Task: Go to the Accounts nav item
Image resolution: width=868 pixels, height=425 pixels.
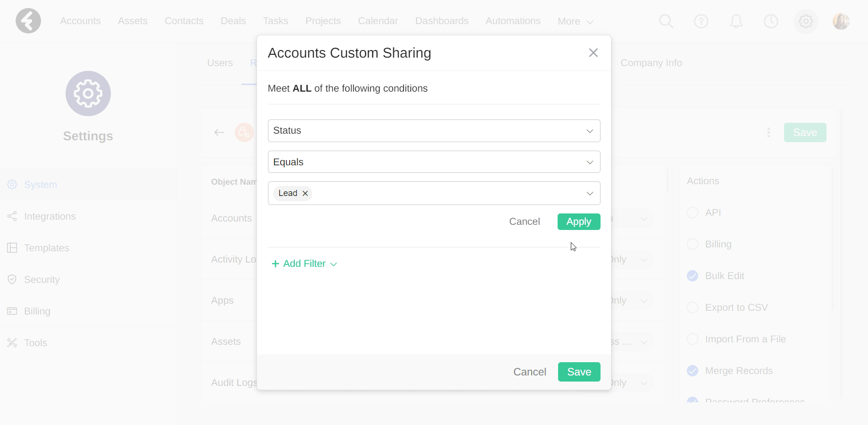Action: click(80, 21)
